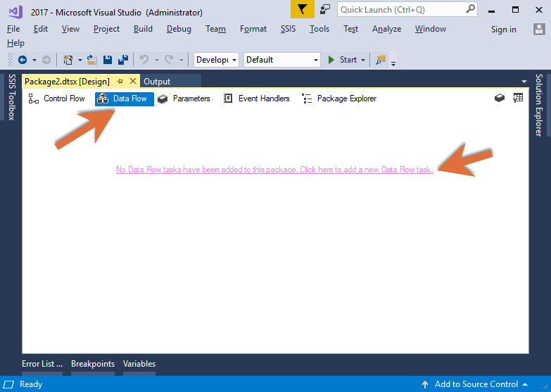
Task: Open the Team menu
Action: (x=216, y=29)
